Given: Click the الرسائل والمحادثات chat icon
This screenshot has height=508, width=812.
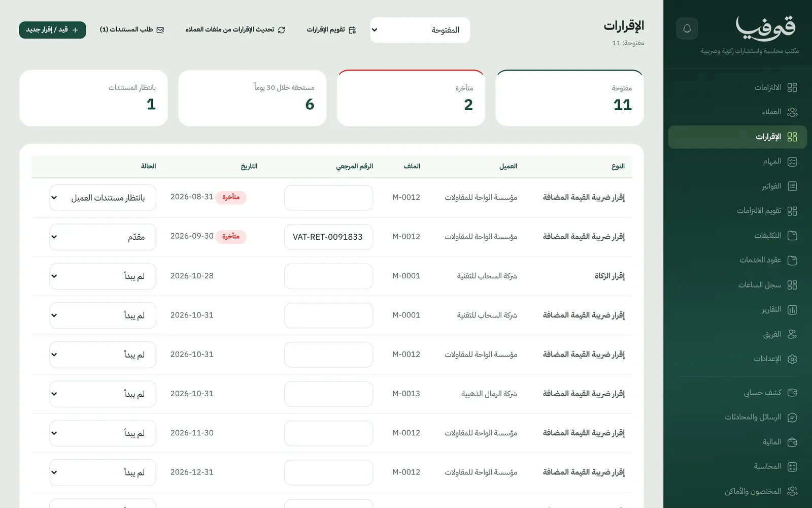Looking at the screenshot, I should (792, 417).
